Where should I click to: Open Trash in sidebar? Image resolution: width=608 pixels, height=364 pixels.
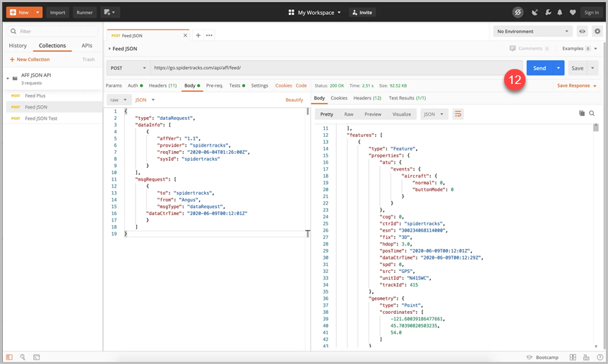[x=88, y=59]
